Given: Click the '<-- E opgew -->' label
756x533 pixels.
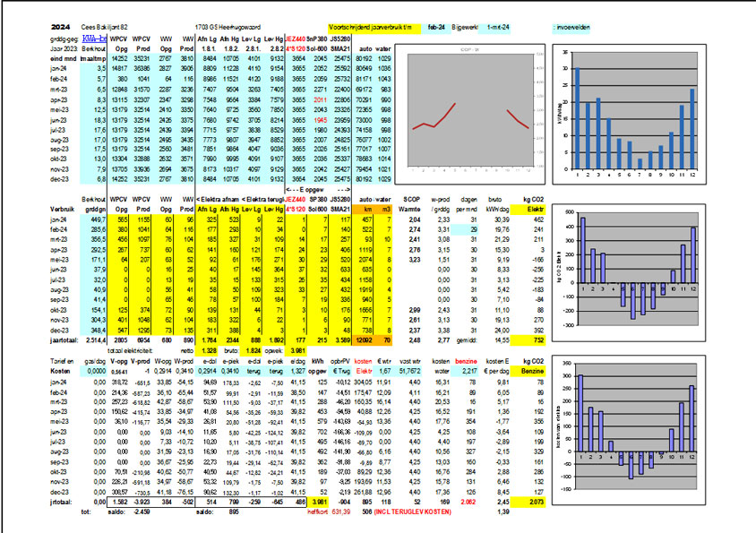Looking at the screenshot, I should tap(318, 190).
